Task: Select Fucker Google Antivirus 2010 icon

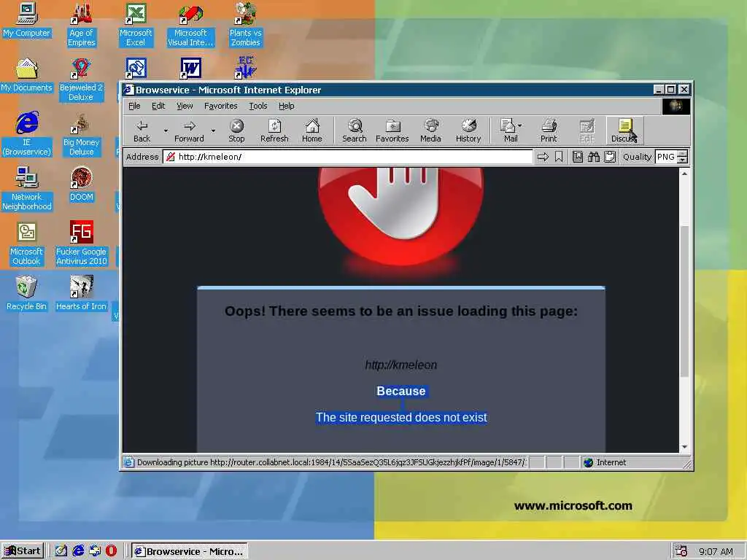Action: point(82,244)
